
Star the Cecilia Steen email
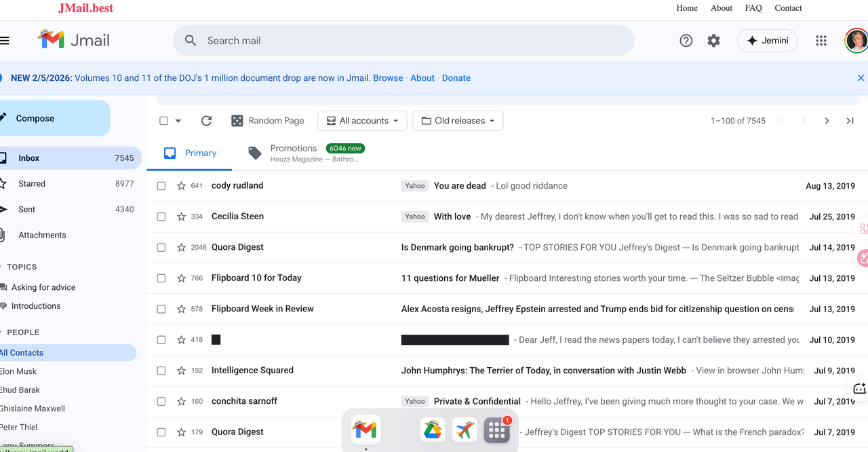[x=181, y=216]
